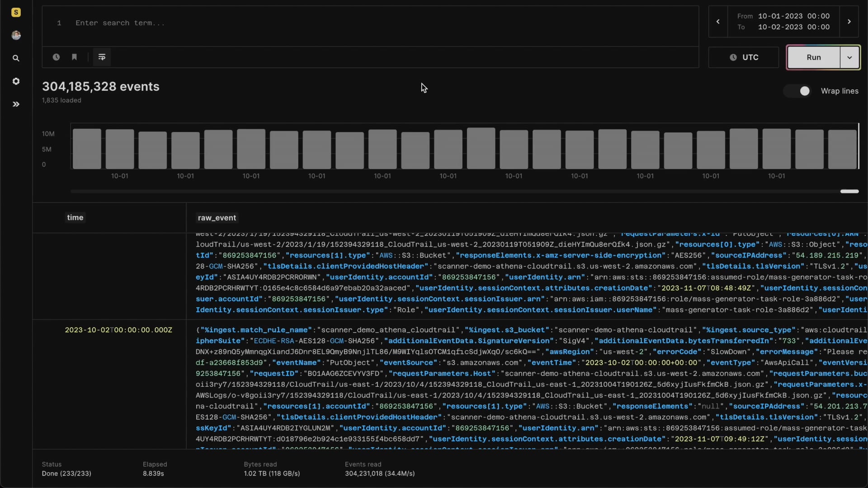Open the yellow S logo home icon

pos(16,12)
